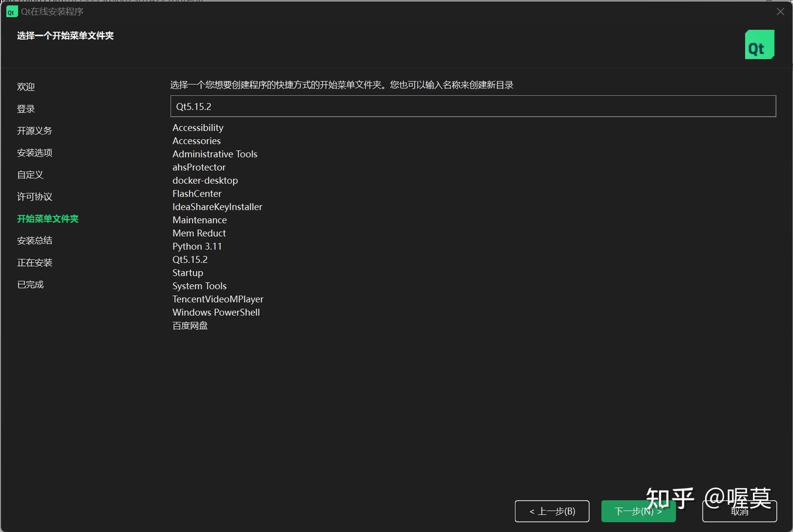The height and width of the screenshot is (532, 793).
Task: Select the ahsProtector folder
Action: click(x=199, y=167)
